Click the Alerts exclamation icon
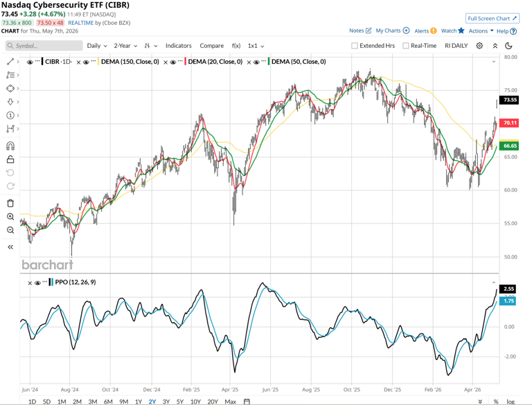 433,31
